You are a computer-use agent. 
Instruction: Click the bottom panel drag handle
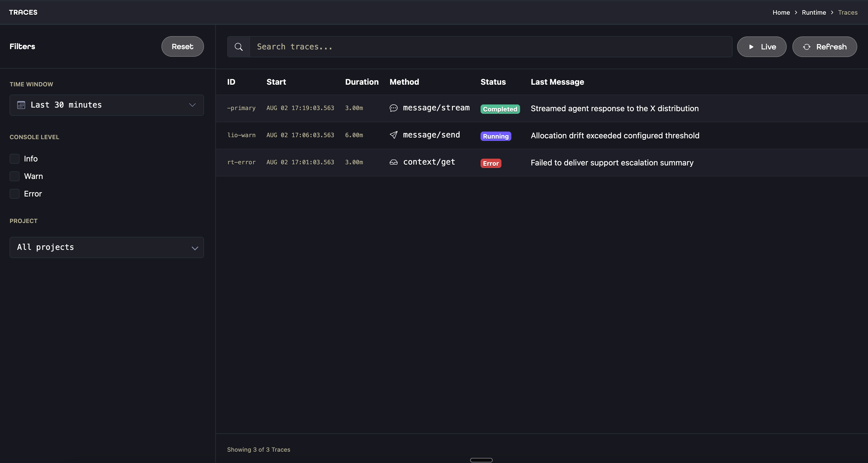click(481, 460)
